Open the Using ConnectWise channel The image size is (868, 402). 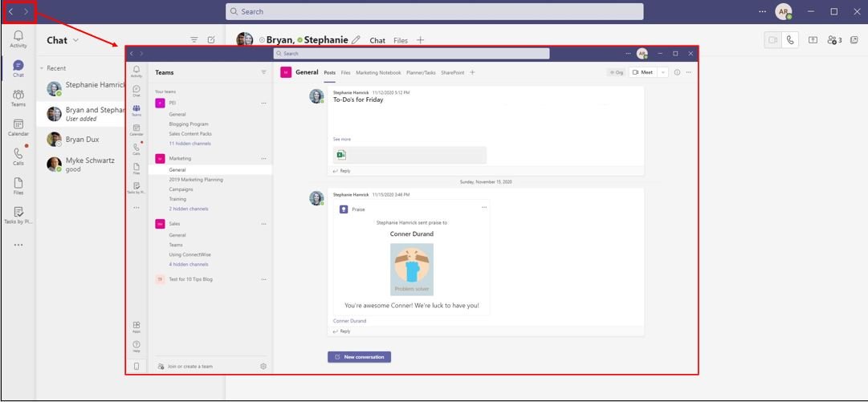coord(189,255)
